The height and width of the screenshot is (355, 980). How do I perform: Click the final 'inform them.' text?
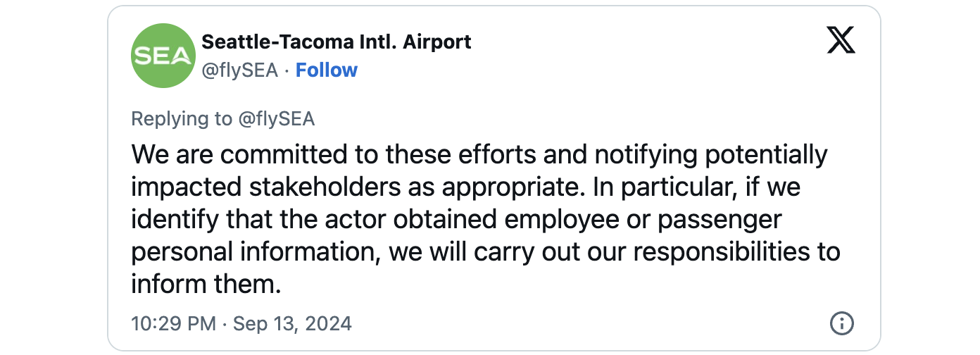tap(206, 285)
